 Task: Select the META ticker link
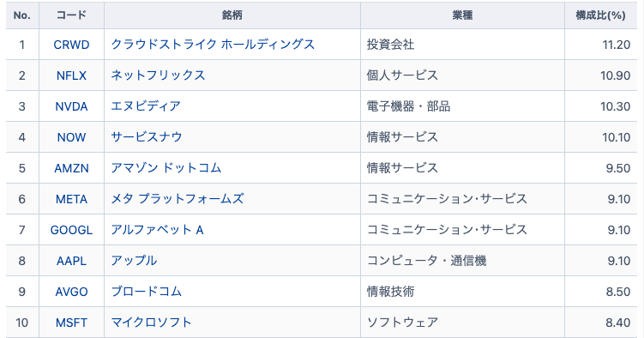(71, 199)
